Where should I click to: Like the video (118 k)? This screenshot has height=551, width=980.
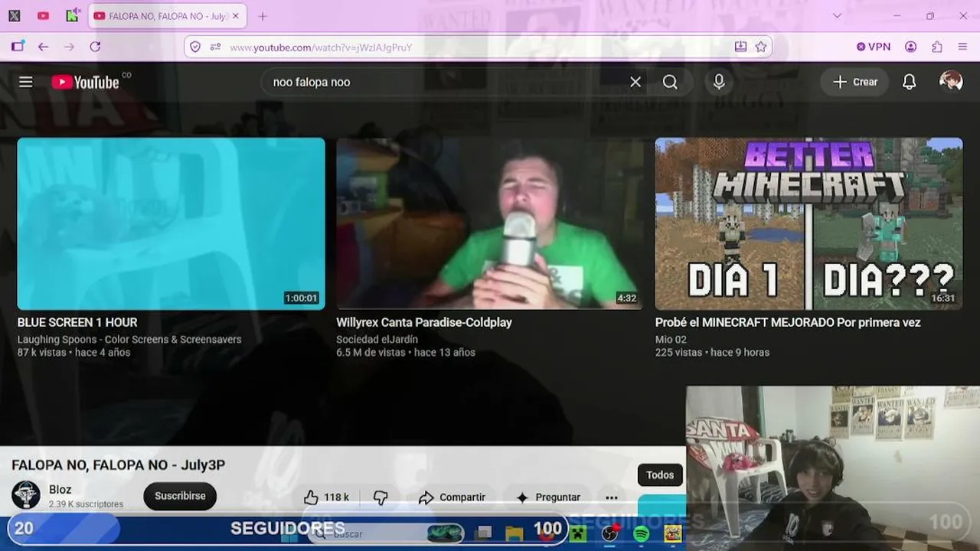click(326, 497)
